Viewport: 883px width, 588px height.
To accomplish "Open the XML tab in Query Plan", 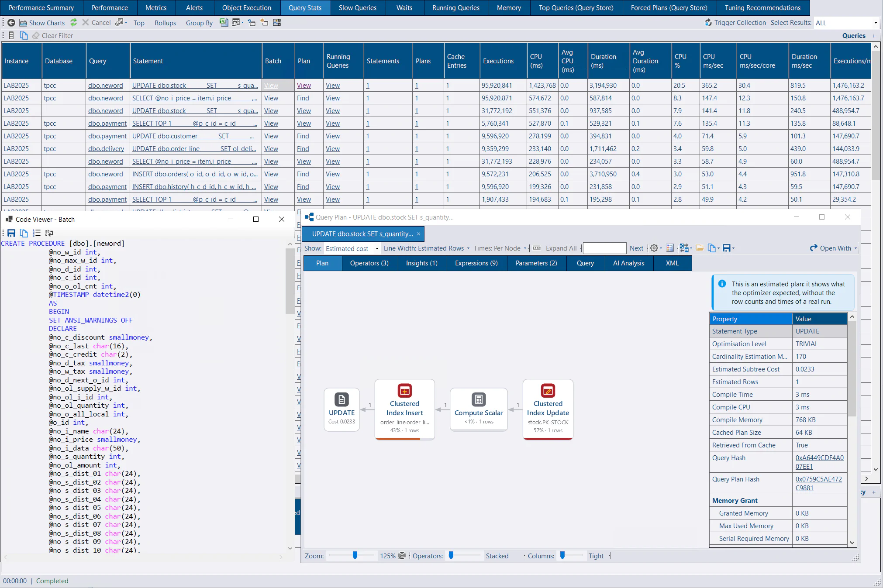I will click(x=672, y=263).
